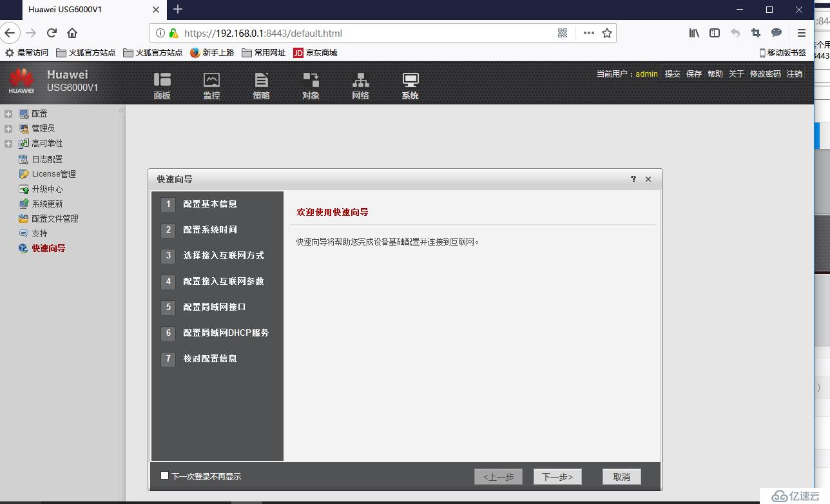Viewport: 830px width, 504px height.
Task: Open 最常访问 bookmark folder
Action: pyautogui.click(x=27, y=53)
